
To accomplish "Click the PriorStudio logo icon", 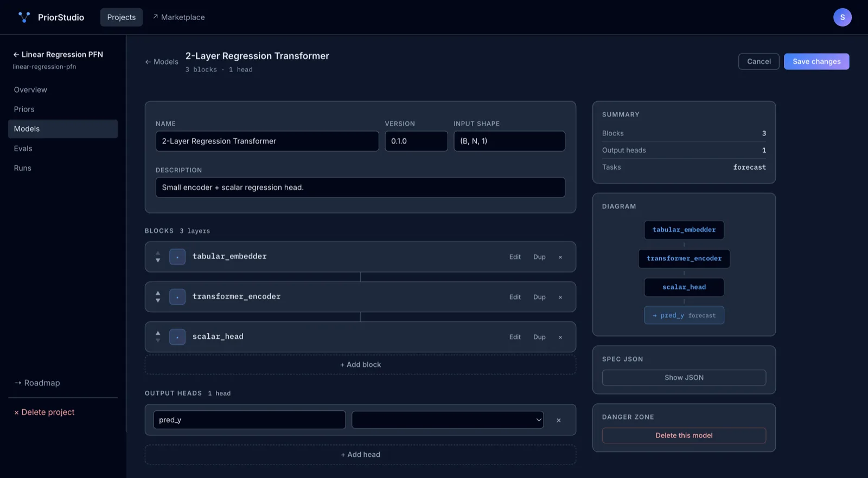I will point(24,17).
